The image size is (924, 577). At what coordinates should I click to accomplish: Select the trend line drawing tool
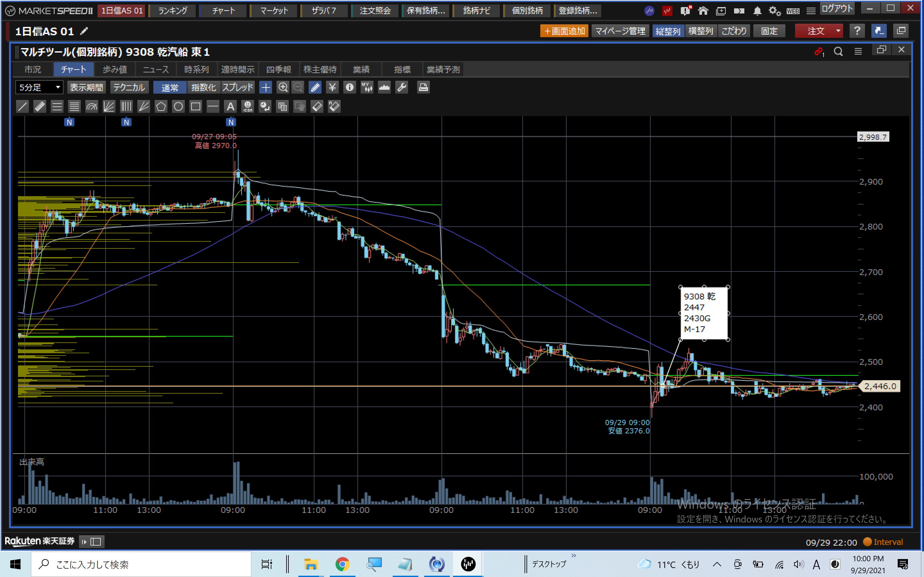[x=22, y=106]
